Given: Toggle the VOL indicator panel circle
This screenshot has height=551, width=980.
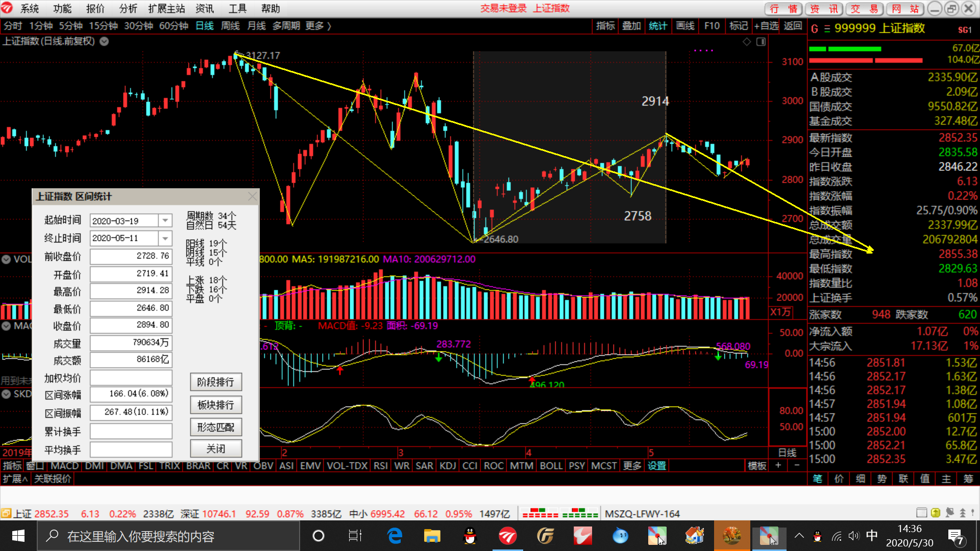Looking at the screenshot, I should pyautogui.click(x=6, y=259).
